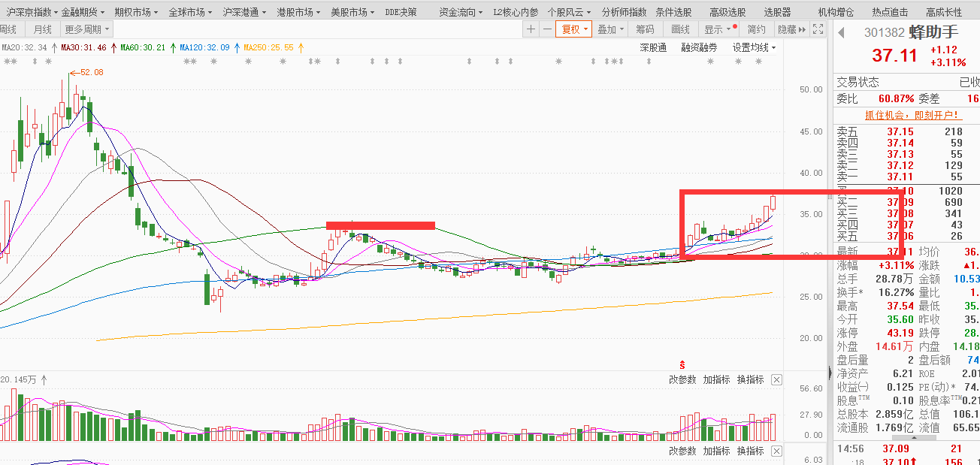980x465 pixels.
Task: Open the 叠加 overlay dropdown
Action: 612,29
